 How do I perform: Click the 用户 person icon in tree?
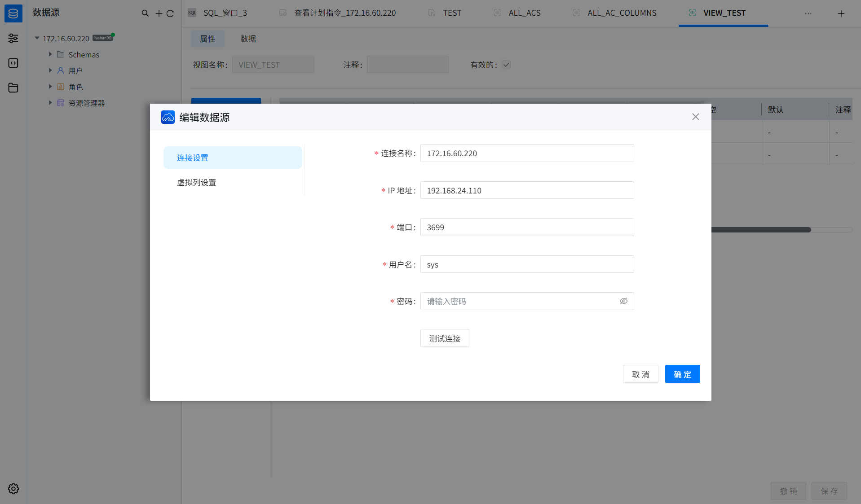pos(61,70)
